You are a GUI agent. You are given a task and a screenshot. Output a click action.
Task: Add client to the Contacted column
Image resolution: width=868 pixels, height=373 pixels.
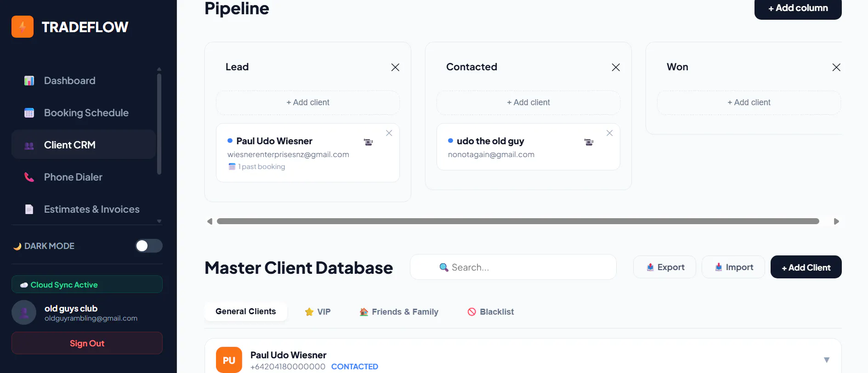point(528,102)
